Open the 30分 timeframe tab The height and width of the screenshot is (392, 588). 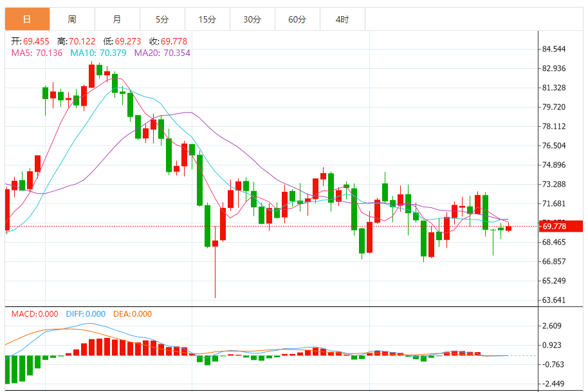[x=252, y=19]
